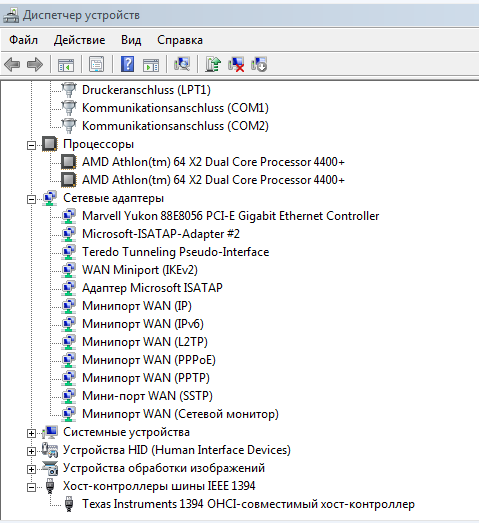Collapse the Сетевые адаптеры category

click(31, 199)
